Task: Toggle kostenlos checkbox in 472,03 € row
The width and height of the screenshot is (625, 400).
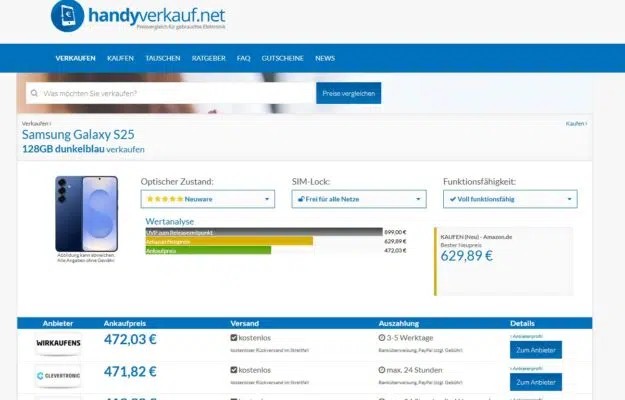Action: click(x=234, y=337)
